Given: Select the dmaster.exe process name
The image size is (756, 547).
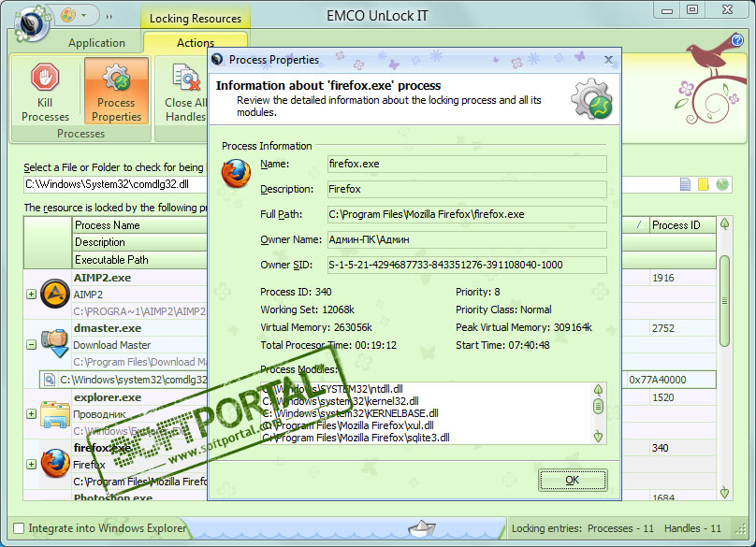Looking at the screenshot, I should tap(108, 328).
